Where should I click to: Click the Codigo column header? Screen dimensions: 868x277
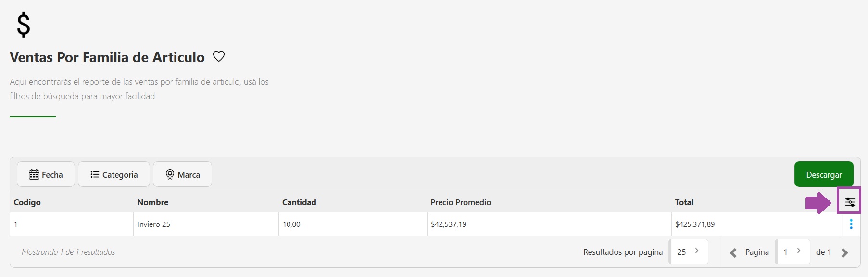click(27, 202)
